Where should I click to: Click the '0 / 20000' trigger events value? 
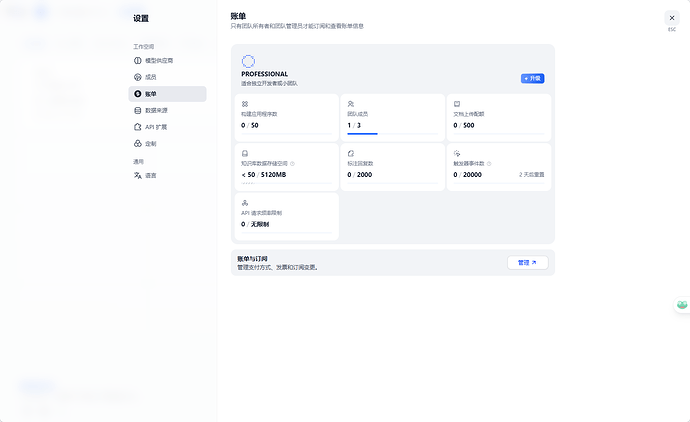point(467,175)
